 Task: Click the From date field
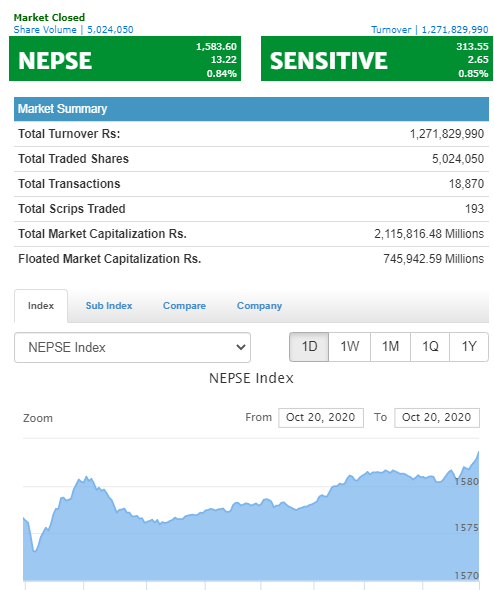point(321,417)
